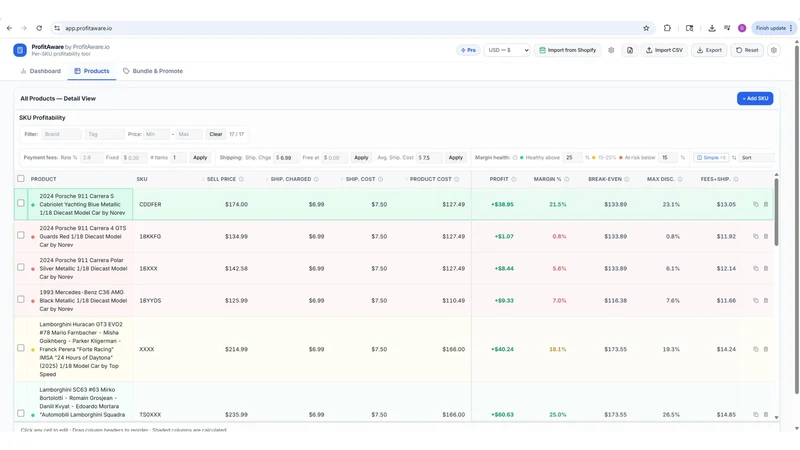Open the Simple +5 columns view selector
The height and width of the screenshot is (450, 800).
pos(711,158)
